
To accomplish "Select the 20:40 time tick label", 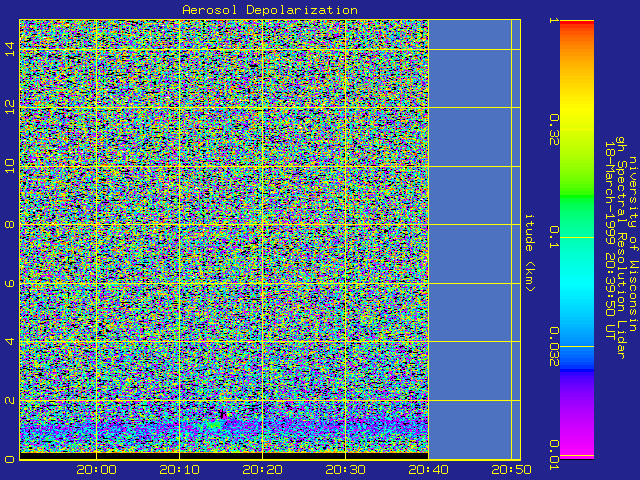I will 428,469.
